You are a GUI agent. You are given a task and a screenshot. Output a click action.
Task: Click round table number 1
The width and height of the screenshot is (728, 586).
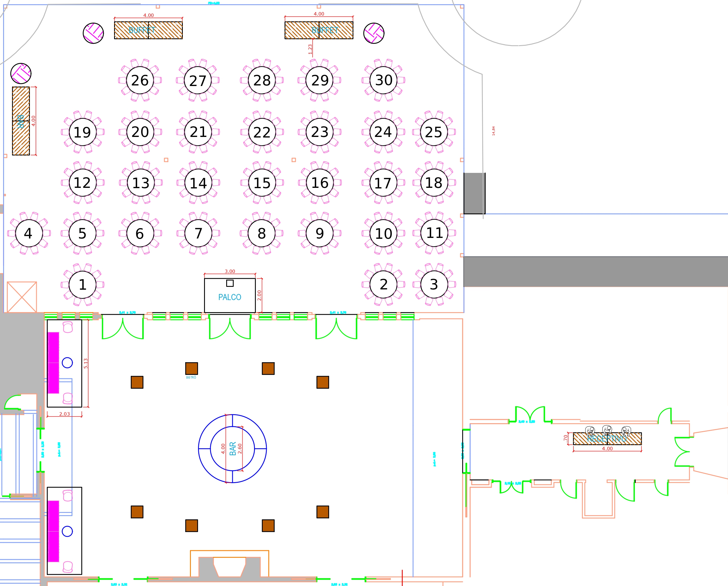(x=82, y=285)
